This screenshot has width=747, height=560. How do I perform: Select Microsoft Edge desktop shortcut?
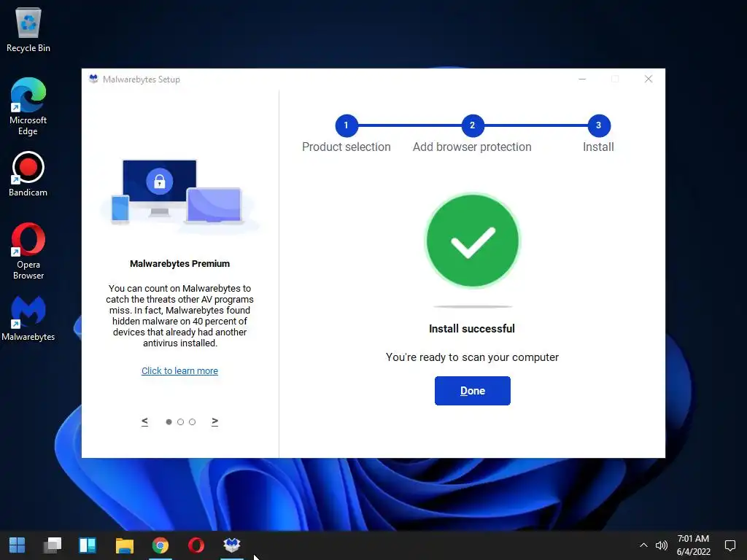click(x=28, y=106)
